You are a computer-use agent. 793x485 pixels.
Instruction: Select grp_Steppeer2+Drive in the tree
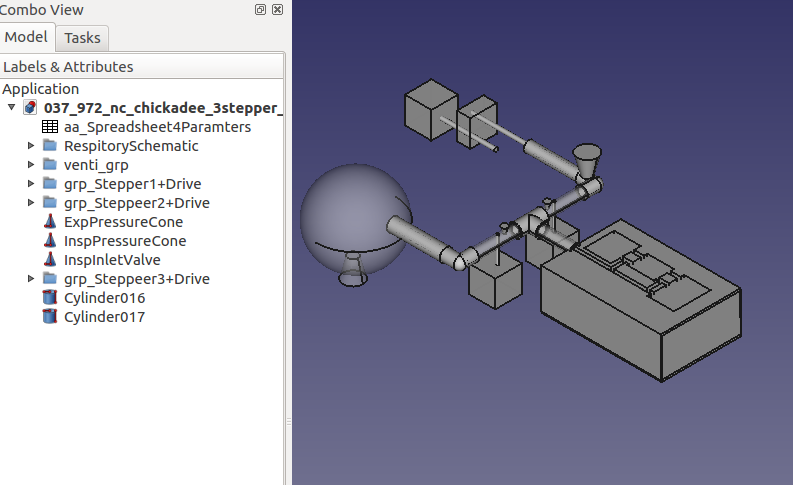pyautogui.click(x=136, y=203)
